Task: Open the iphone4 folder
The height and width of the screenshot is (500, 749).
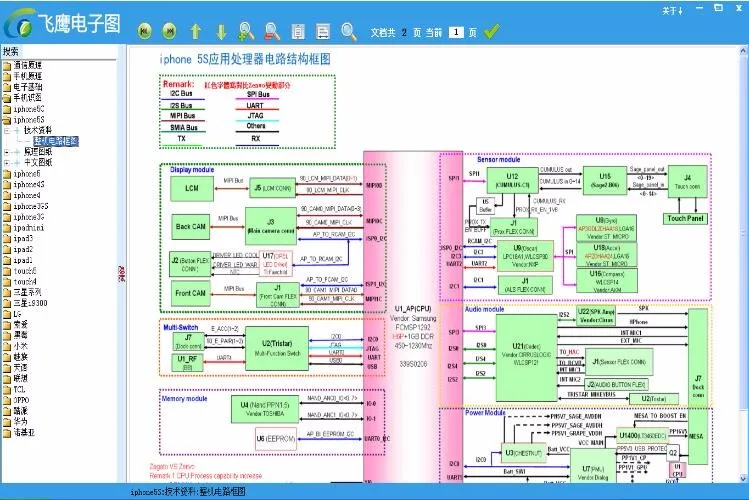Action: 21,195
